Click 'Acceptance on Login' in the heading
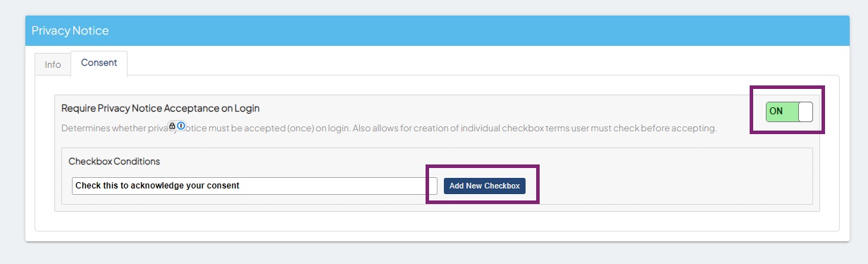The image size is (868, 264). tap(212, 109)
